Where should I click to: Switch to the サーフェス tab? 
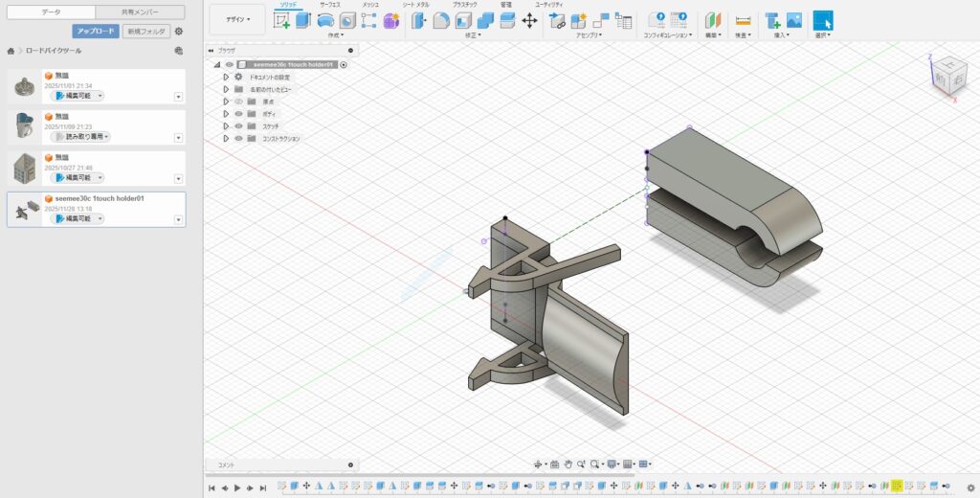click(329, 5)
